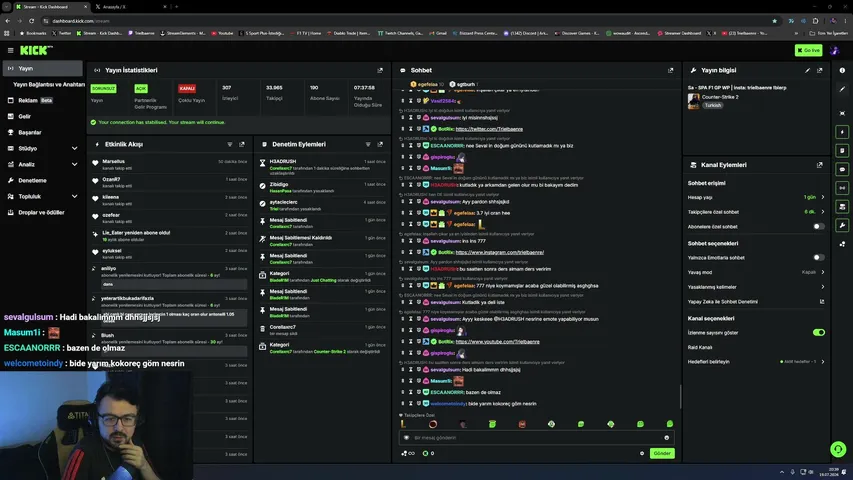853x480 pixels.
Task: Open the emoji picker in message box
Action: [x=666, y=438]
